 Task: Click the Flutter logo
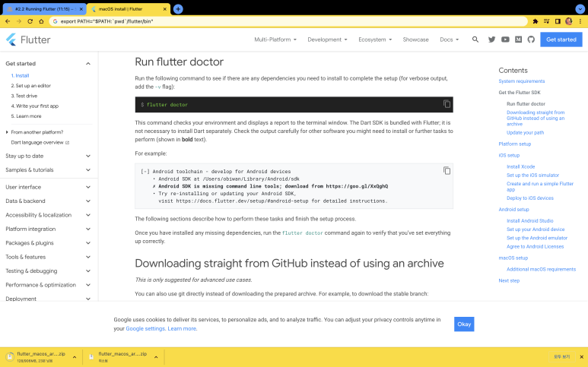[x=28, y=40]
